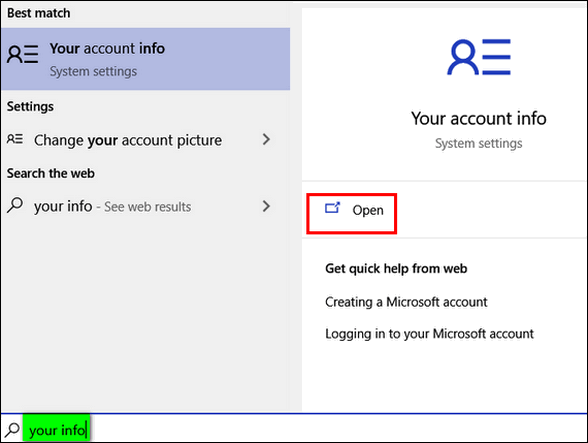The width and height of the screenshot is (588, 443).
Task: Click the Your account info title in preview pane
Action: coord(478,119)
